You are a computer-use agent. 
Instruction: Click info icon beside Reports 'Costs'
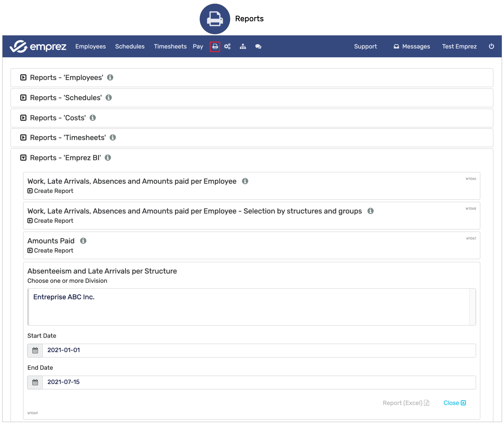coord(92,118)
